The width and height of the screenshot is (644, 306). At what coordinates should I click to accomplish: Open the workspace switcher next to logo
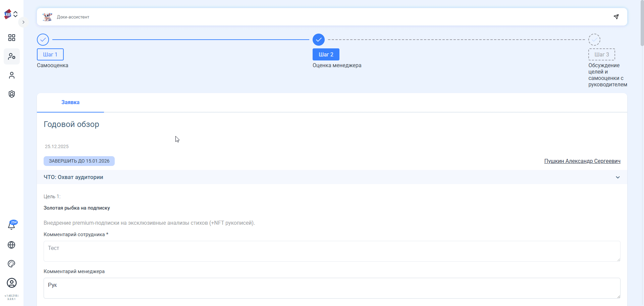pyautogui.click(x=15, y=14)
